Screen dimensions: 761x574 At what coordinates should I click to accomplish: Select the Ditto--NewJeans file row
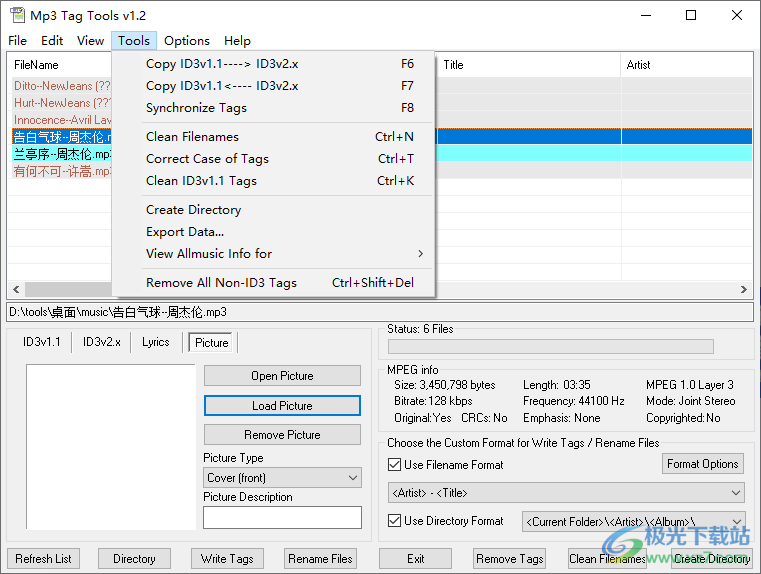click(x=62, y=86)
